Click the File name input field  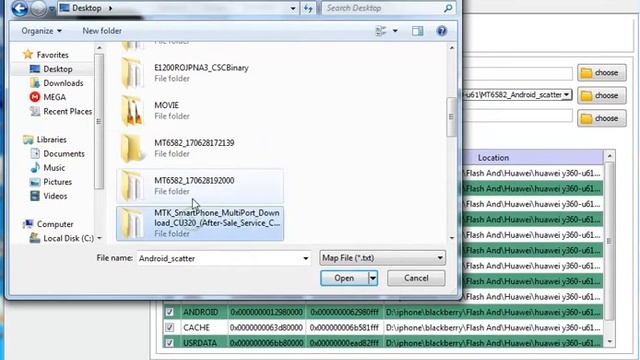coord(220,258)
